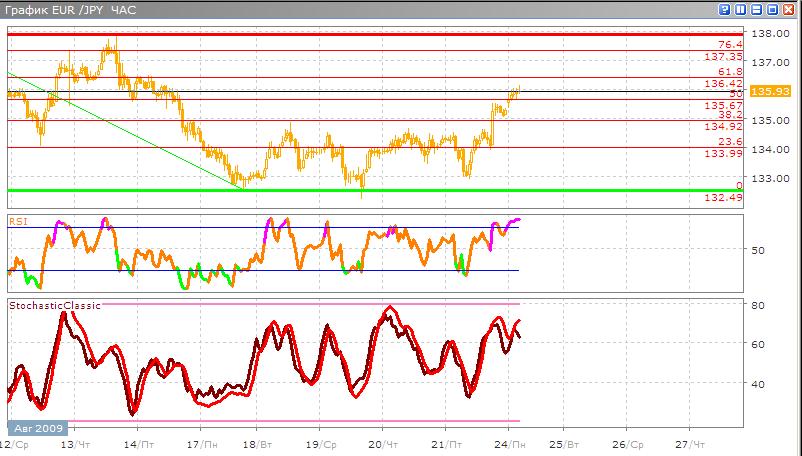Click the 132.49 zero-level price label

tap(723, 198)
